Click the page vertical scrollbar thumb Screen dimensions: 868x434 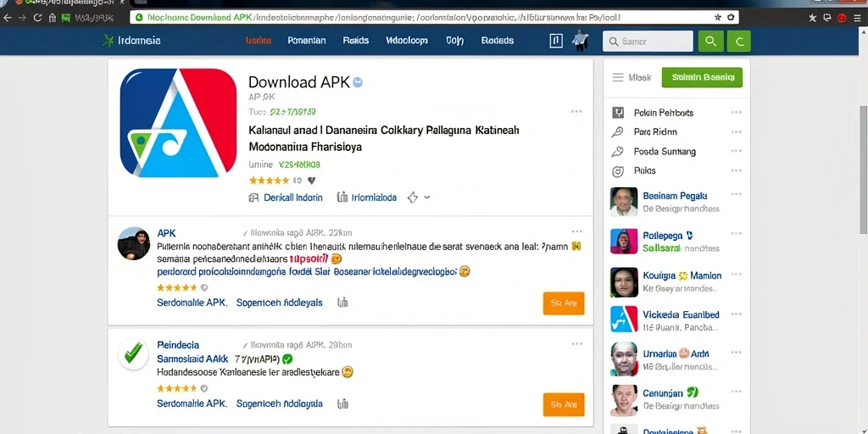point(863,169)
